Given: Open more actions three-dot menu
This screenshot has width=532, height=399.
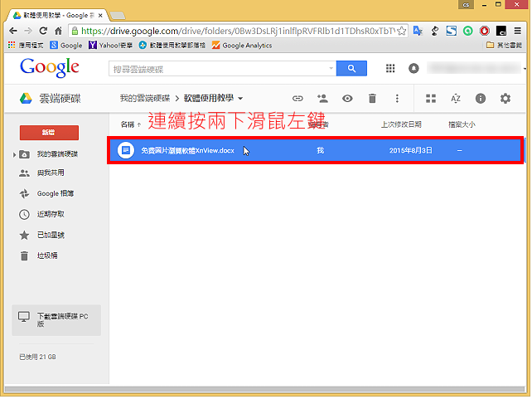Looking at the screenshot, I should click(x=397, y=99).
